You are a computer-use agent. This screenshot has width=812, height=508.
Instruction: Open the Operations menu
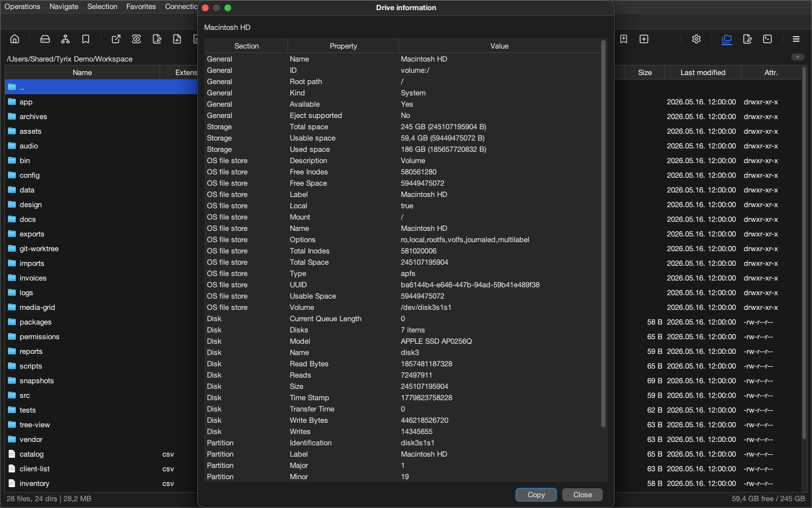click(x=23, y=7)
